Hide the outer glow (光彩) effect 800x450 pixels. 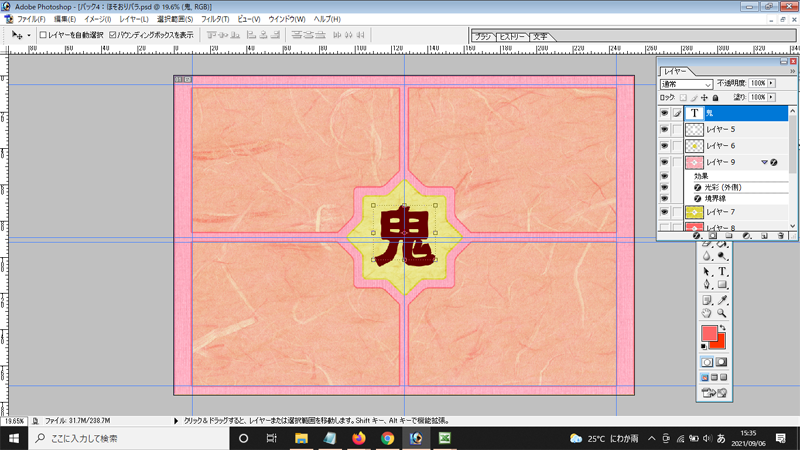click(664, 187)
